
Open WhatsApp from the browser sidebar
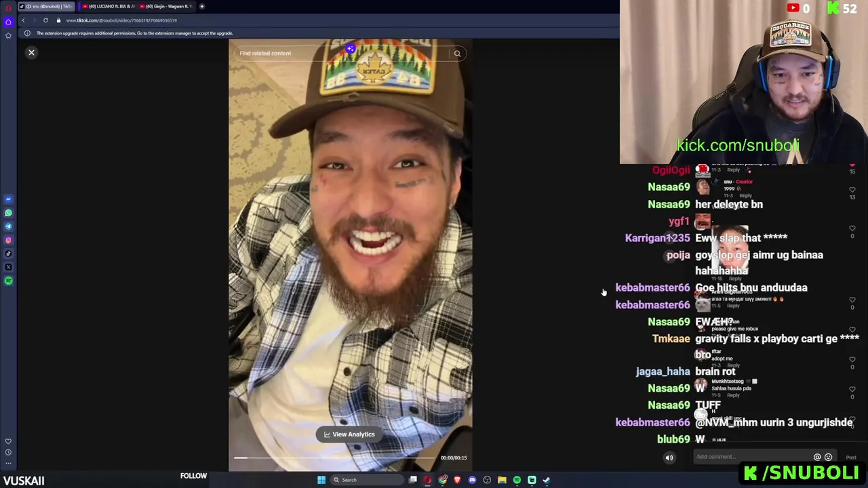8,213
